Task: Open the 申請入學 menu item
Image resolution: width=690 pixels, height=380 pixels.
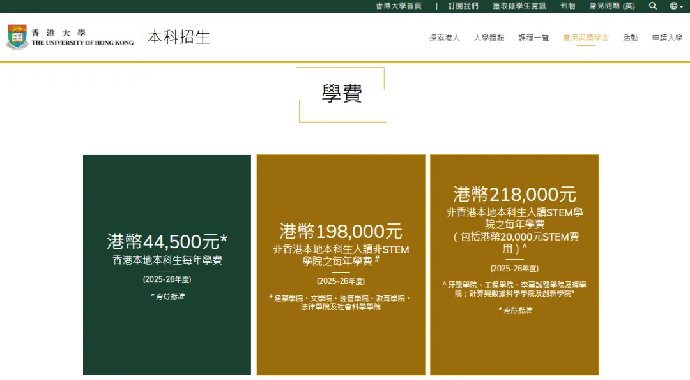Action: point(667,38)
